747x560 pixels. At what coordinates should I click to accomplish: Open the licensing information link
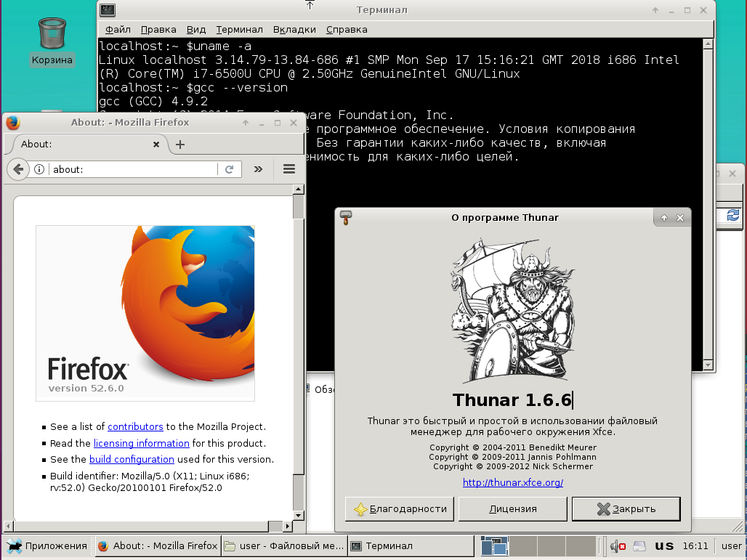[142, 443]
